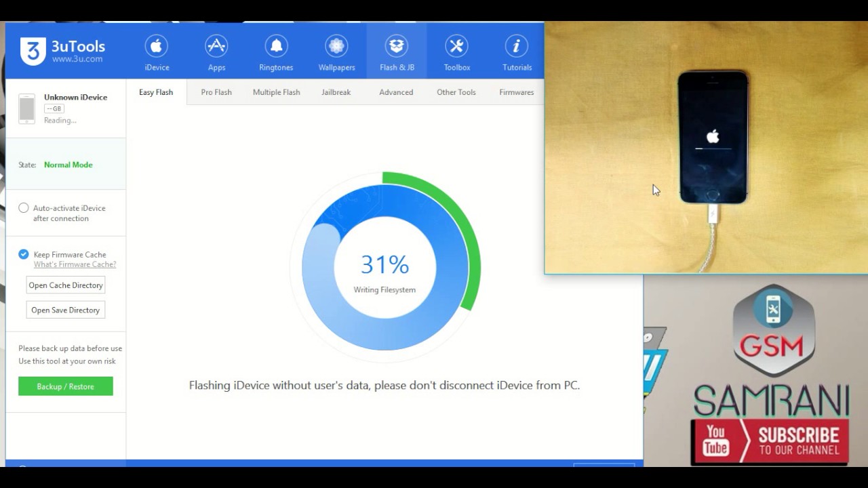Open the iDevice section icon
The width and height of the screenshot is (868, 488).
click(157, 46)
